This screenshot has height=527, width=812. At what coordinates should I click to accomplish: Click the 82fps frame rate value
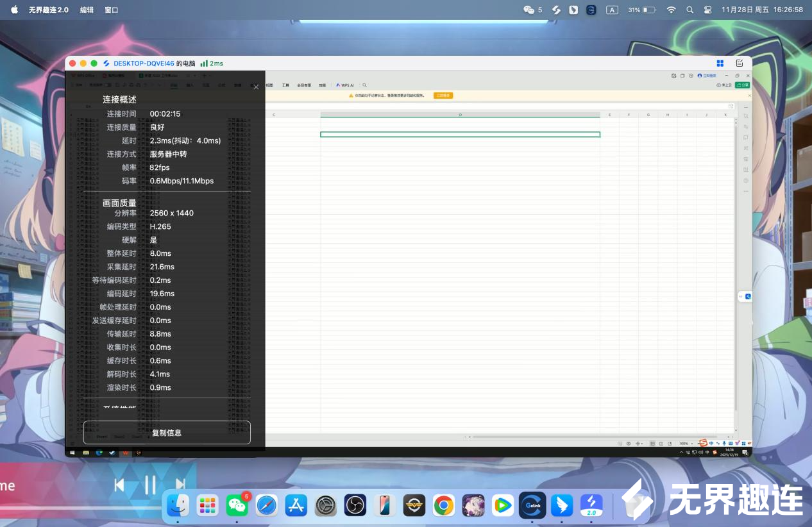coord(160,167)
